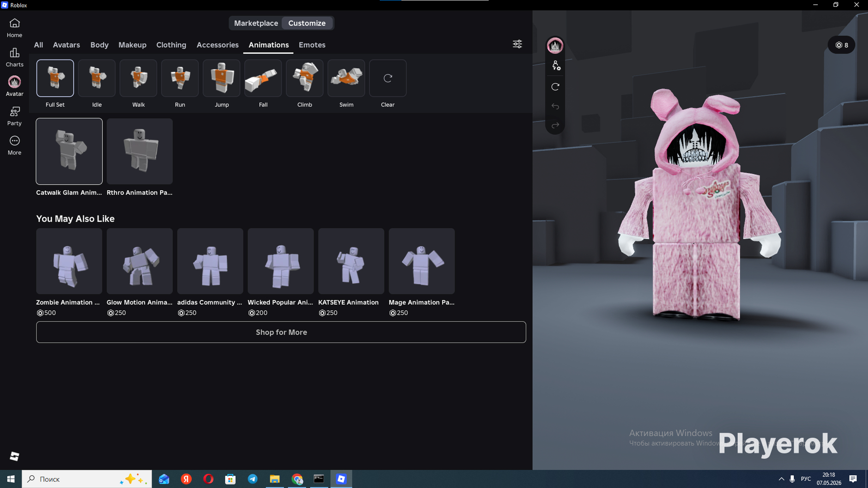Clear the equipped animations
868x488 pixels.
pos(388,78)
